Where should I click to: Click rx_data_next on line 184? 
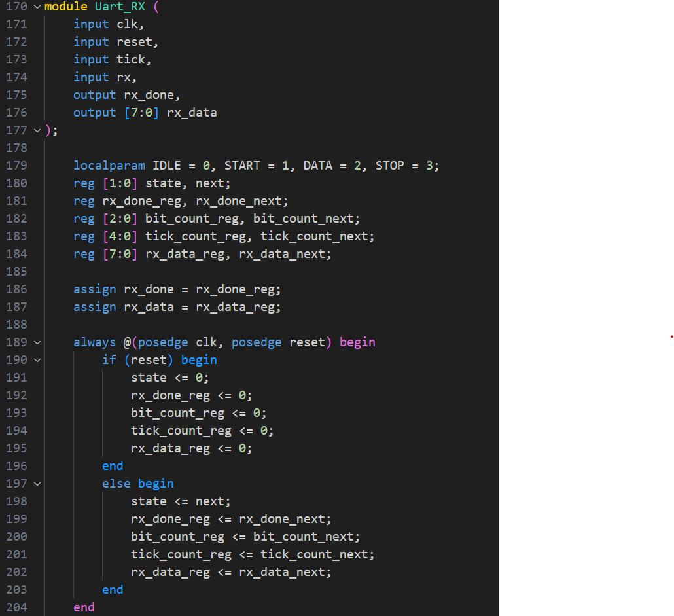coord(282,254)
